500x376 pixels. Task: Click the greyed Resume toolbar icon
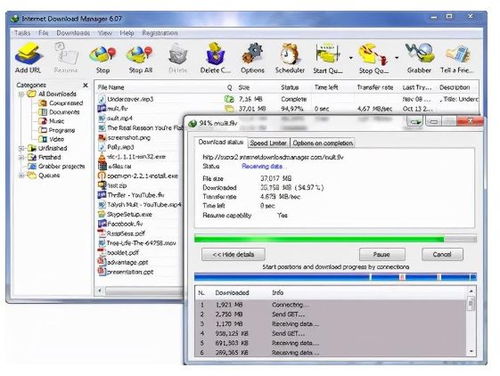tap(66, 53)
